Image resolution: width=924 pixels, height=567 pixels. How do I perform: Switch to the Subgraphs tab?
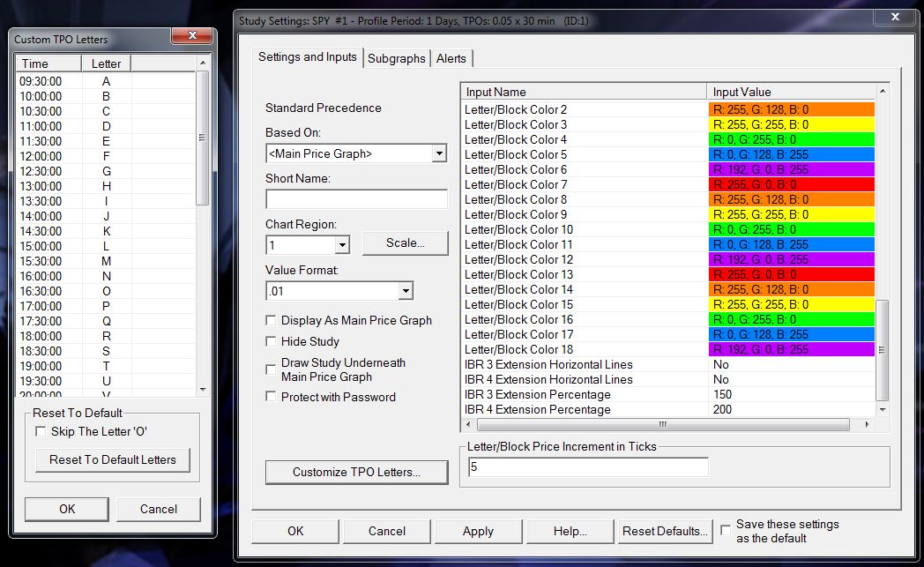(397, 58)
